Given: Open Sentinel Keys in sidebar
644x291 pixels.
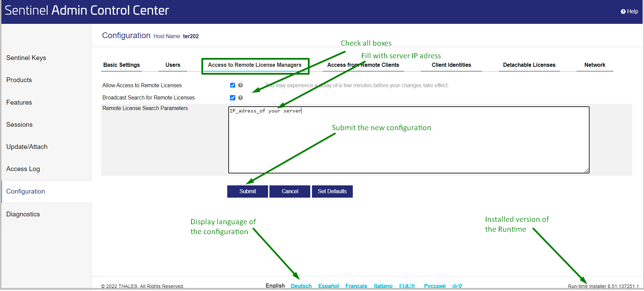Looking at the screenshot, I should point(26,58).
